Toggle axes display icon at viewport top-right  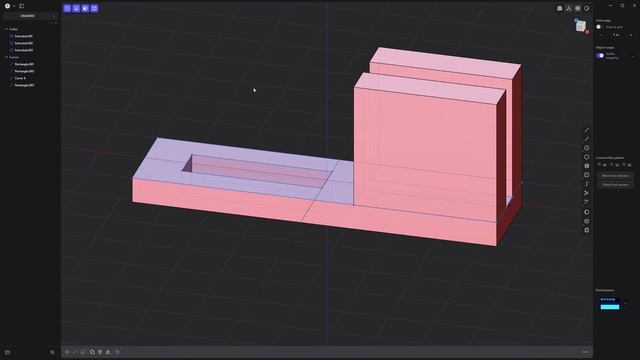tap(569, 8)
